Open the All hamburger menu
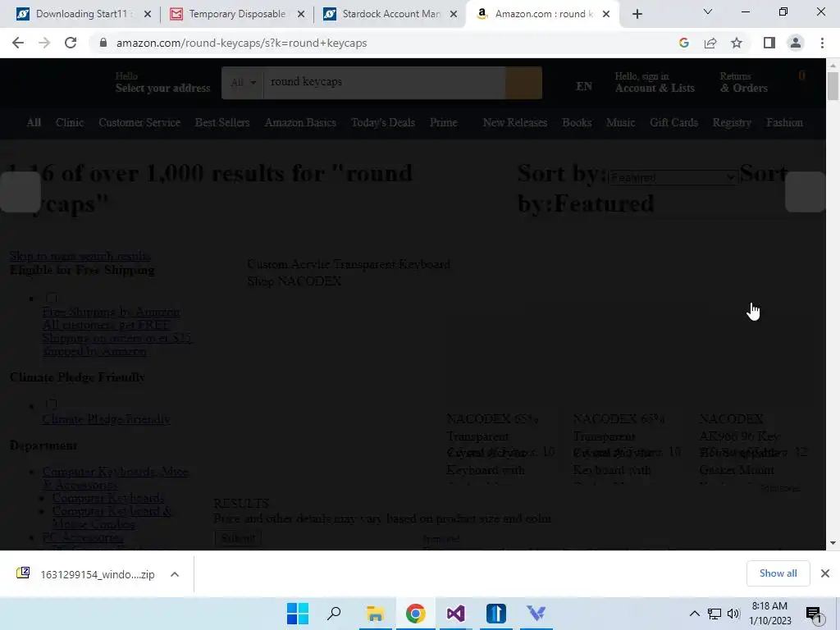This screenshot has height=630, width=840. coord(34,123)
